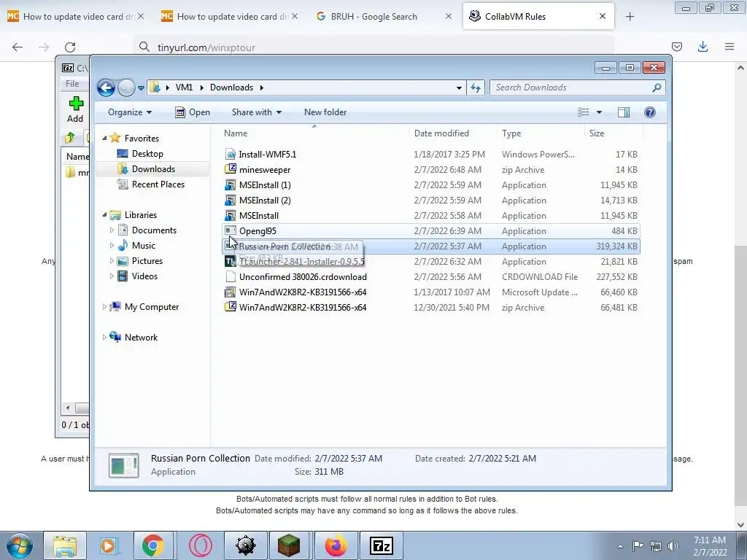Click the Explorer forward arrow button

tap(126, 87)
